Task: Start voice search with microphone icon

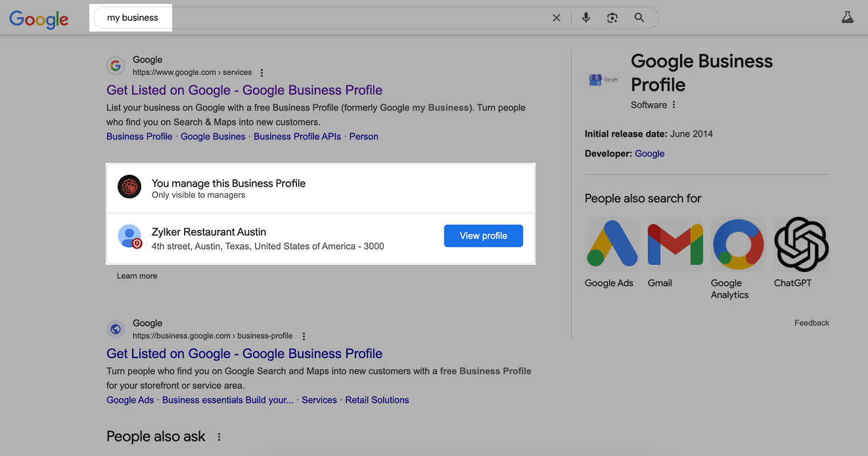Action: [x=586, y=18]
